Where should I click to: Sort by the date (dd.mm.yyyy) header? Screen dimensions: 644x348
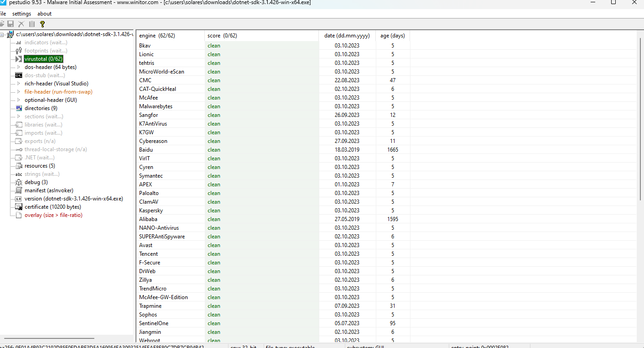[347, 36]
